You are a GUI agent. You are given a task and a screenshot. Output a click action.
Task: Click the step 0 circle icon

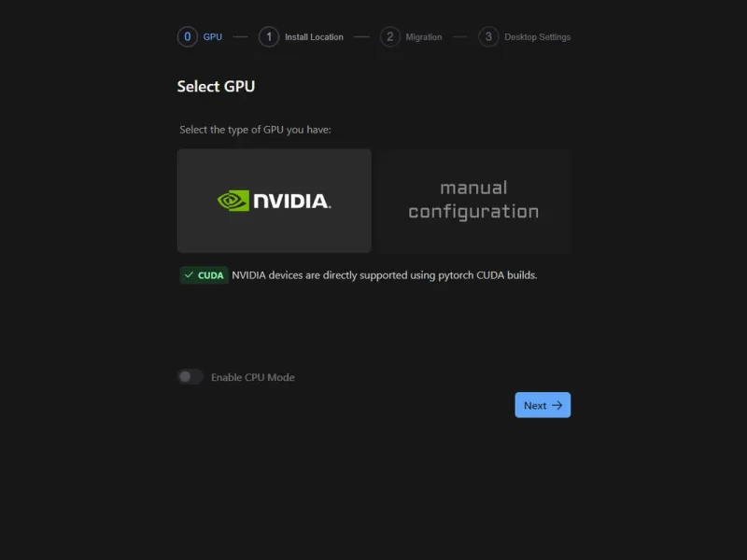(188, 36)
